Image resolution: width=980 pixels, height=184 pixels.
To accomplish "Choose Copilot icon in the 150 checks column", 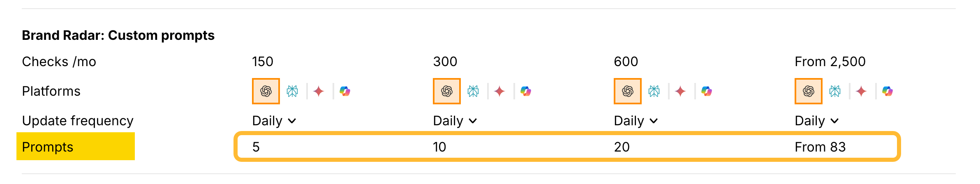I will pyautogui.click(x=345, y=91).
